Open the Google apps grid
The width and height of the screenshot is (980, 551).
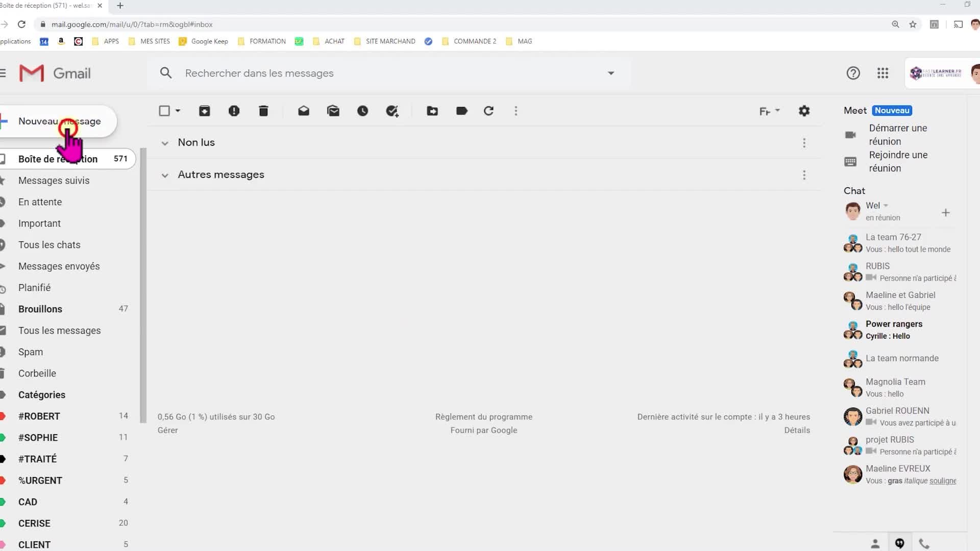point(883,73)
